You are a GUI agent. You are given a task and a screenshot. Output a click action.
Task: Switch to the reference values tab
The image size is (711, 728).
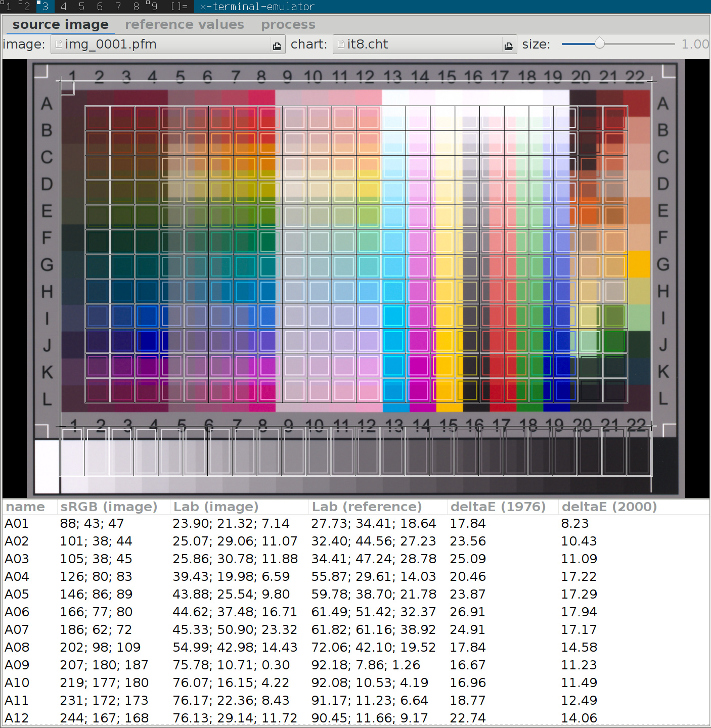[x=185, y=25]
